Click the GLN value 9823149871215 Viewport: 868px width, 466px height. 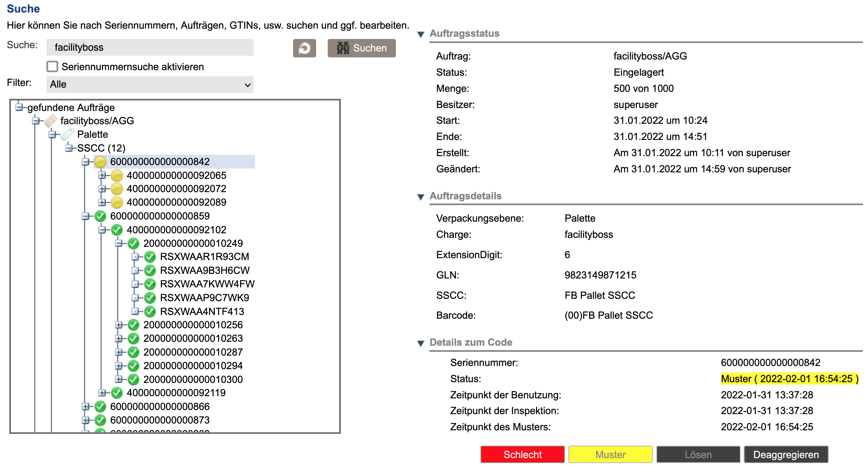click(x=601, y=275)
